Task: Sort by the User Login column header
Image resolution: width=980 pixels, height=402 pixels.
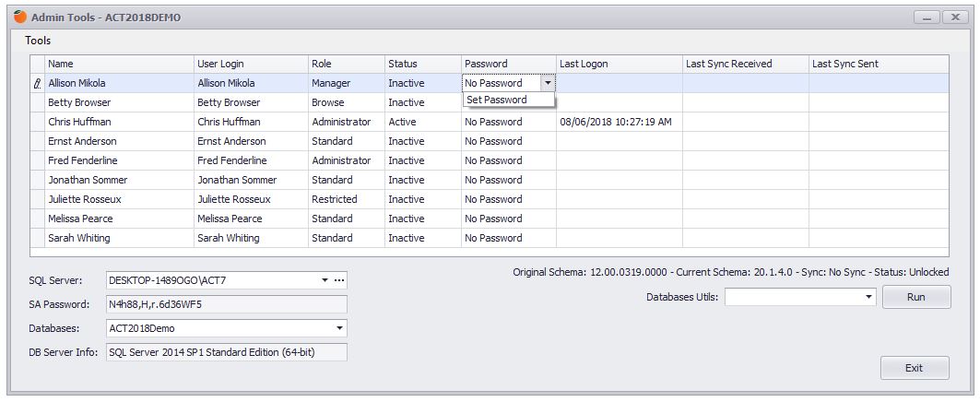Action: coord(252,64)
